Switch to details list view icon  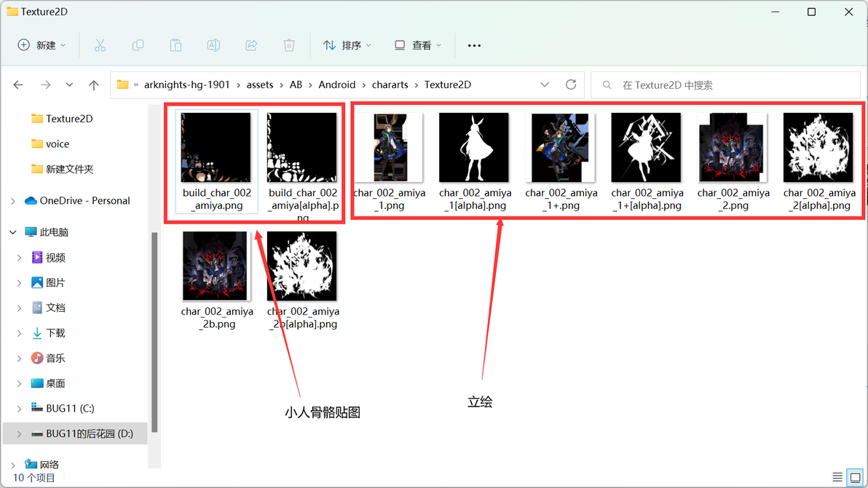(x=837, y=477)
